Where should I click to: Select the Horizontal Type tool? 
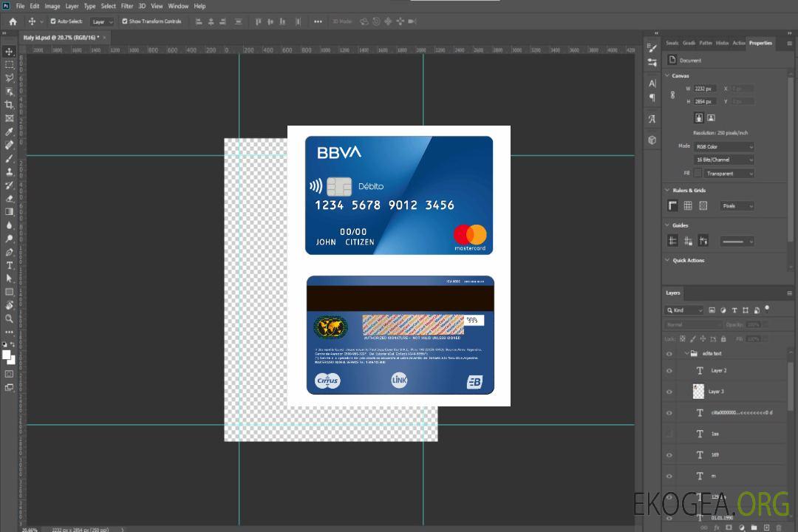9,265
